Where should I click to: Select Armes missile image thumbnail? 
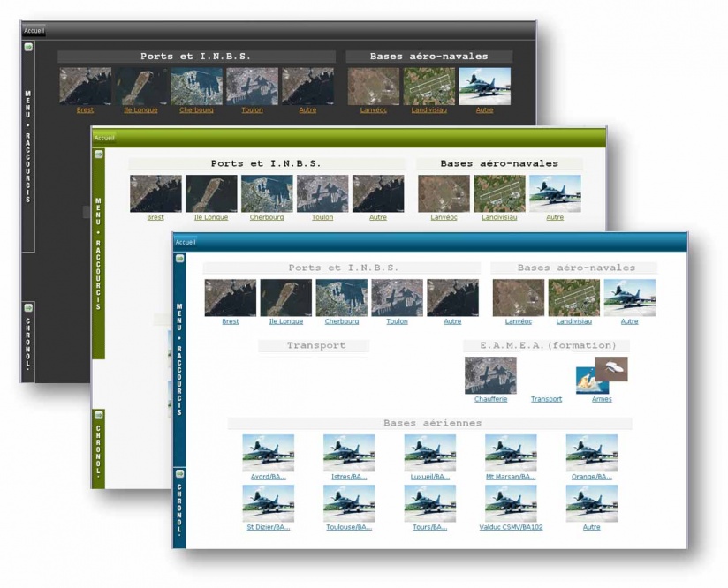(x=603, y=375)
